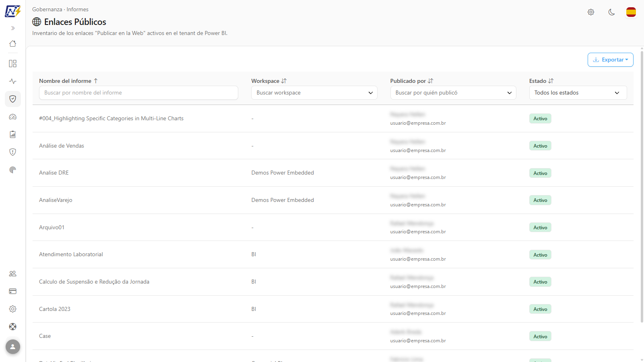The height and width of the screenshot is (362, 644).
Task: Click the app logo icon
Action: 13,11
